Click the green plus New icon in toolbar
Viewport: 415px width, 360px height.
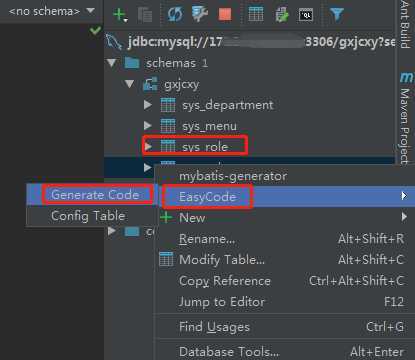pos(120,15)
